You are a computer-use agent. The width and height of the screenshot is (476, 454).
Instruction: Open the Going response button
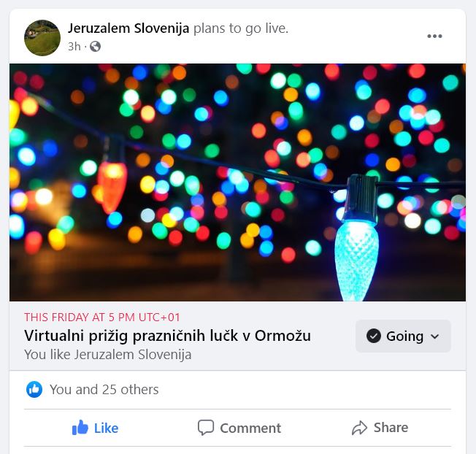403,336
